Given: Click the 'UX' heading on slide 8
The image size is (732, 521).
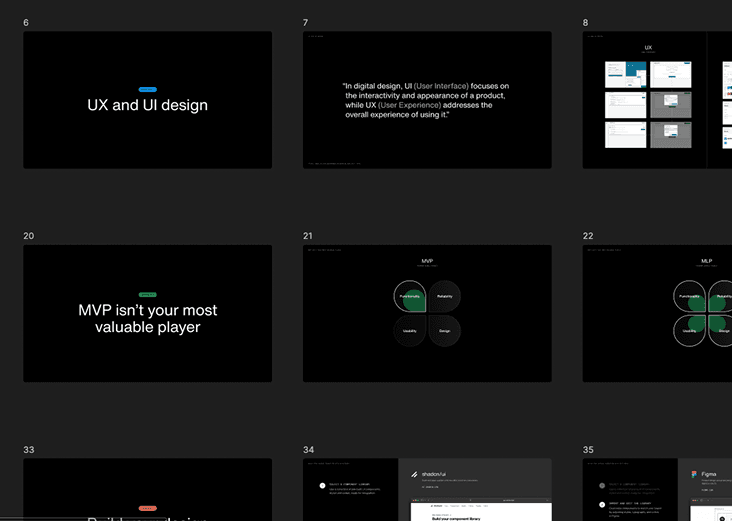Looking at the screenshot, I should 648,48.
